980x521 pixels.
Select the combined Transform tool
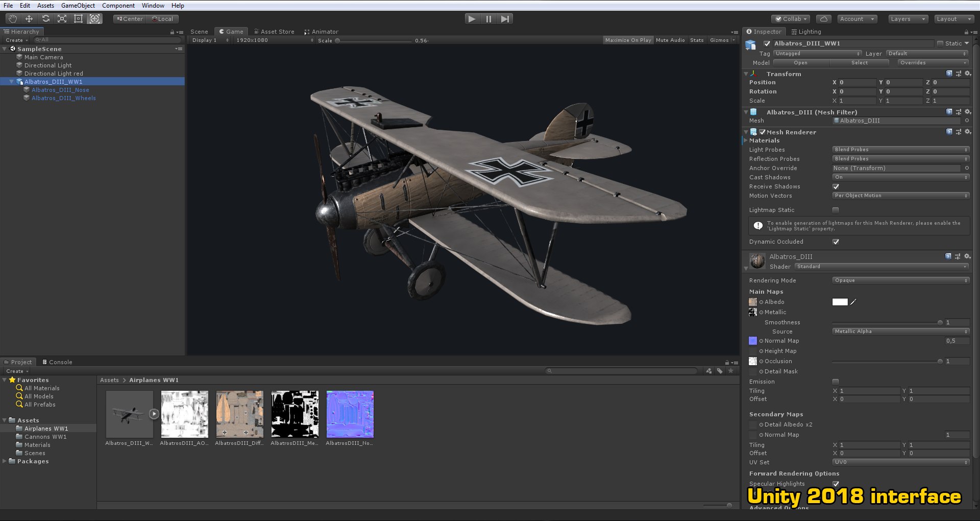tap(94, 19)
